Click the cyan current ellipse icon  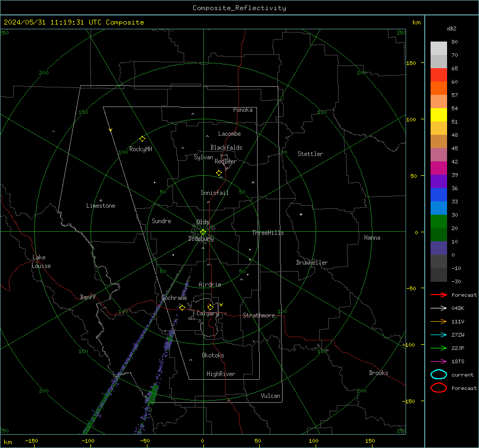(x=439, y=374)
